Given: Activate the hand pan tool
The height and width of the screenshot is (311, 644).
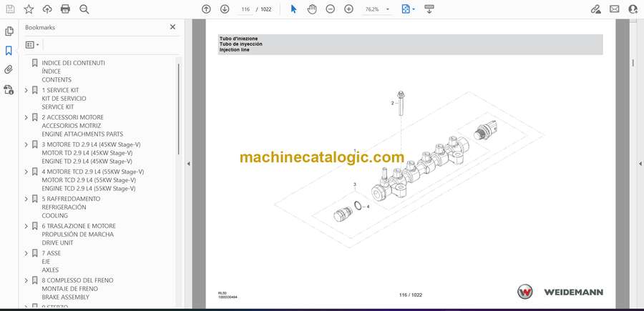Looking at the screenshot, I should (312, 9).
